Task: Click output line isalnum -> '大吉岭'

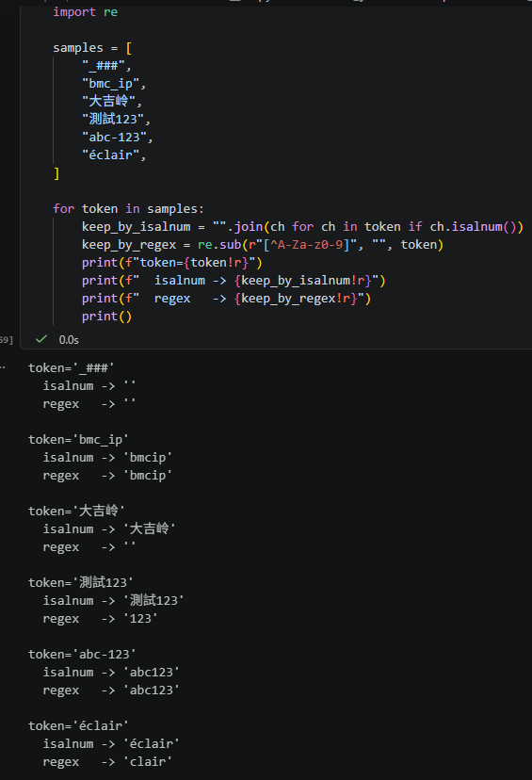Action: pos(109,528)
